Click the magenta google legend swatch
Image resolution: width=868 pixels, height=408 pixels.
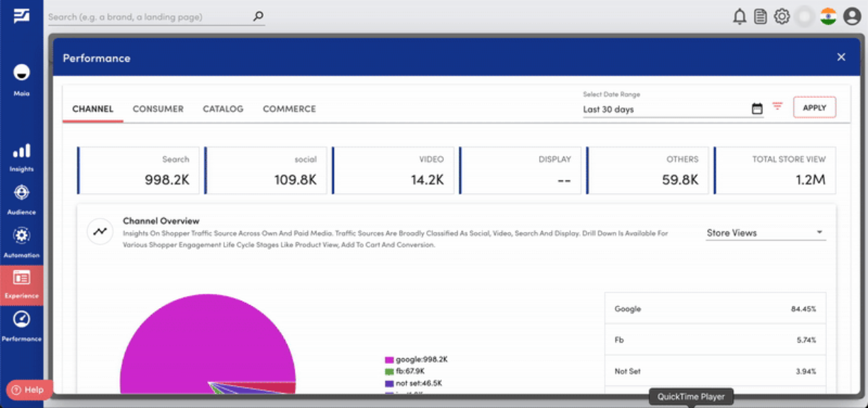pos(389,360)
